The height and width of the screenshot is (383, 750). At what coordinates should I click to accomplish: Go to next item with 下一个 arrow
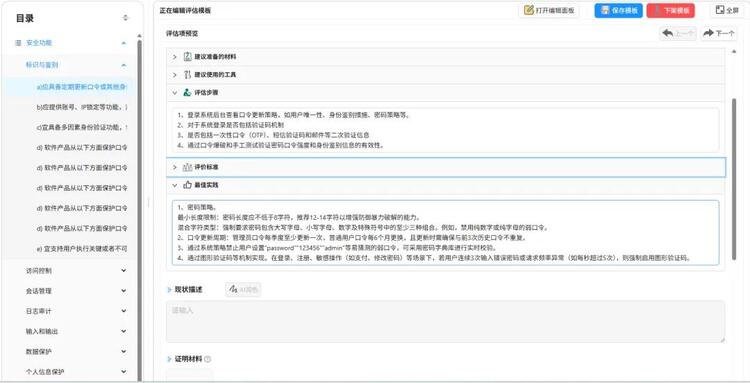click(718, 33)
